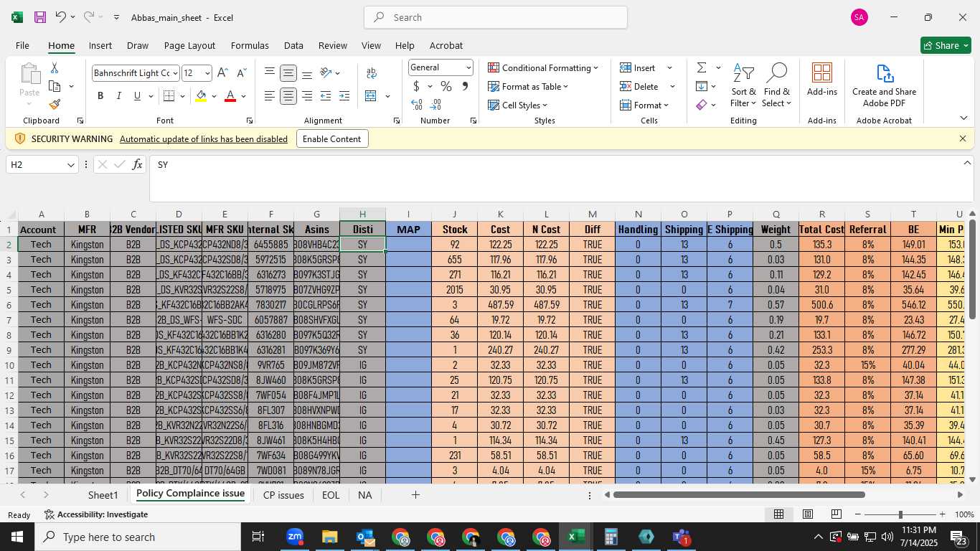This screenshot has width=980, height=551.
Task: Click the Increase Decimal icon
Action: [417, 105]
